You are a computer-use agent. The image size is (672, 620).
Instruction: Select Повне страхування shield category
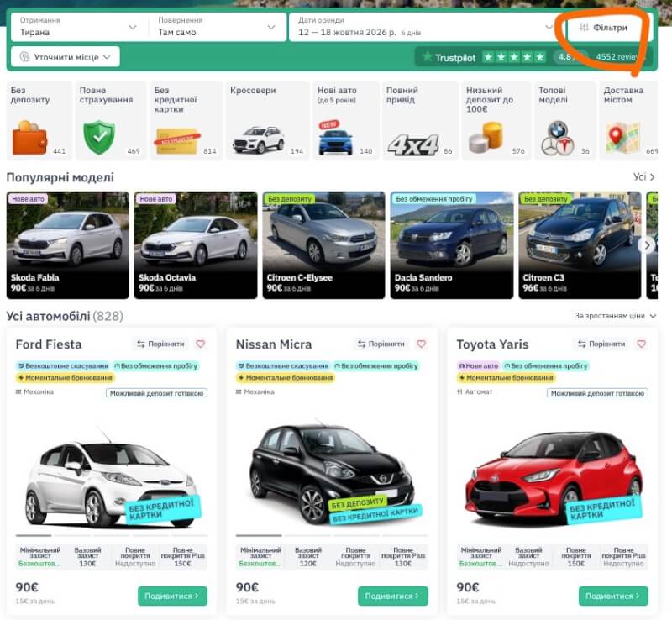point(111,120)
